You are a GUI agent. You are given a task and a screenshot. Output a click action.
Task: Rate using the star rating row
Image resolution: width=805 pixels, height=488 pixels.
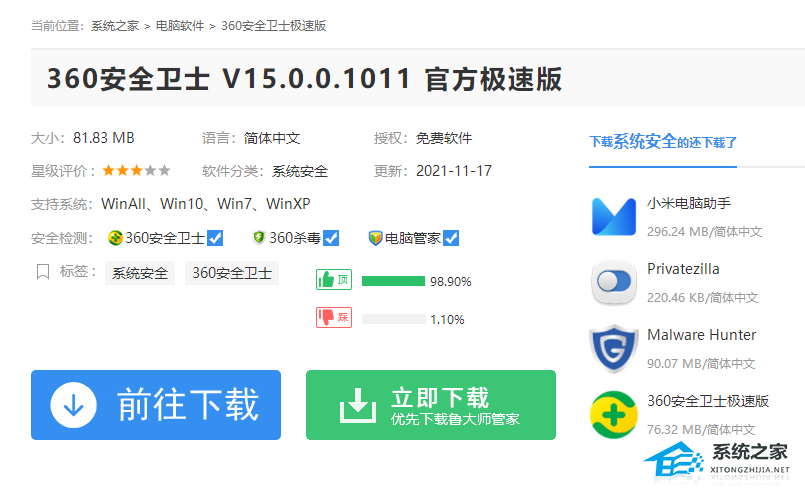click(136, 170)
